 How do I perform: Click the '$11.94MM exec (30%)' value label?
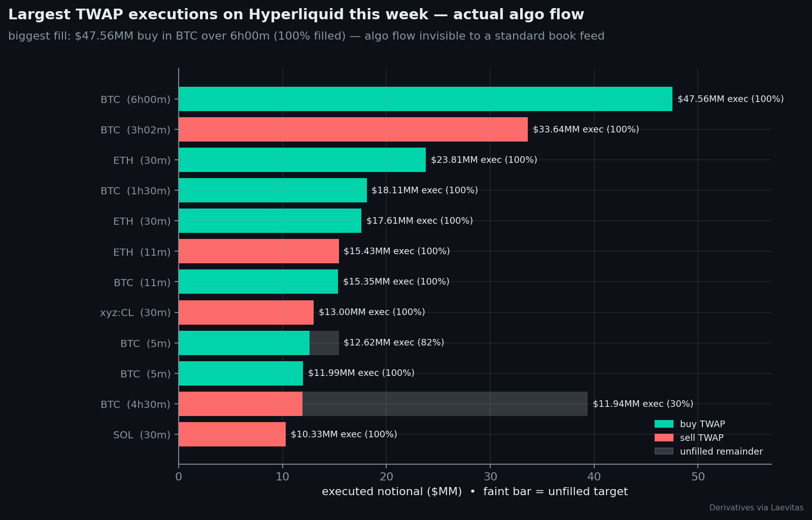643,404
